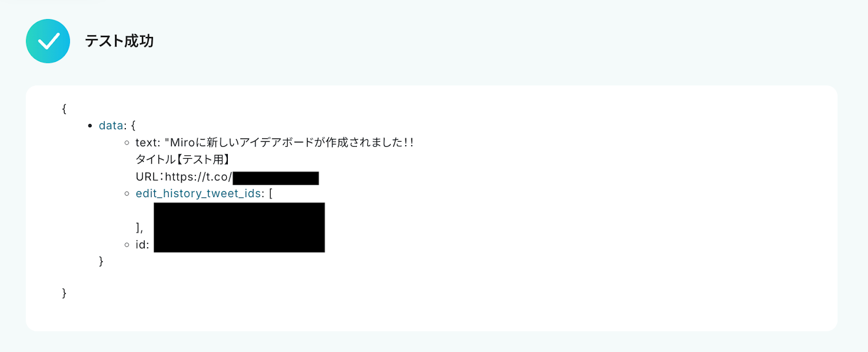Click the redacted URL suffix block
This screenshot has width=868, height=352.
click(x=276, y=178)
